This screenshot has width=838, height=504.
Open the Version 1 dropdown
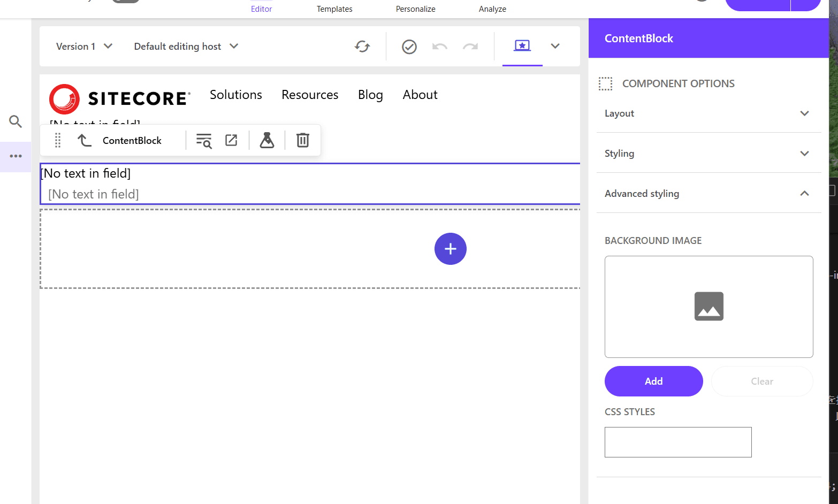84,47
